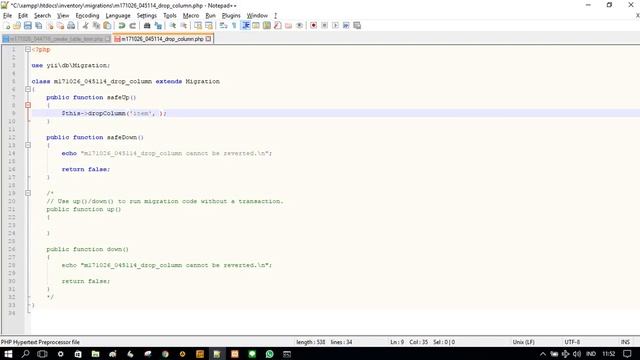640x360 pixels.
Task: Open the File menu
Action: click(7, 16)
